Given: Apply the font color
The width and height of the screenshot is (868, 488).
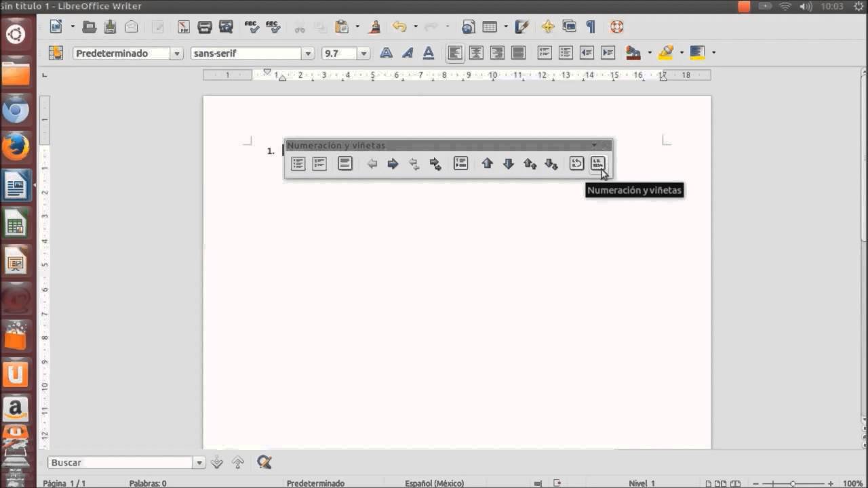Looking at the screenshot, I should (x=633, y=53).
